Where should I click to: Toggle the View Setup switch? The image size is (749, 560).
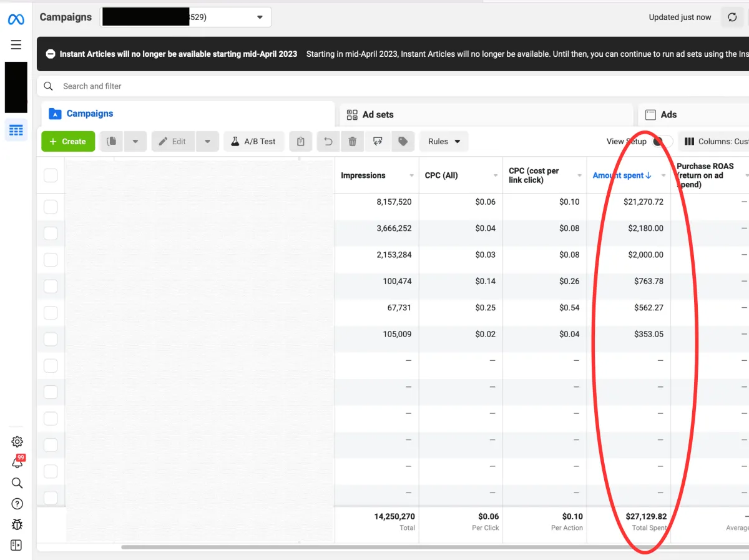point(662,142)
